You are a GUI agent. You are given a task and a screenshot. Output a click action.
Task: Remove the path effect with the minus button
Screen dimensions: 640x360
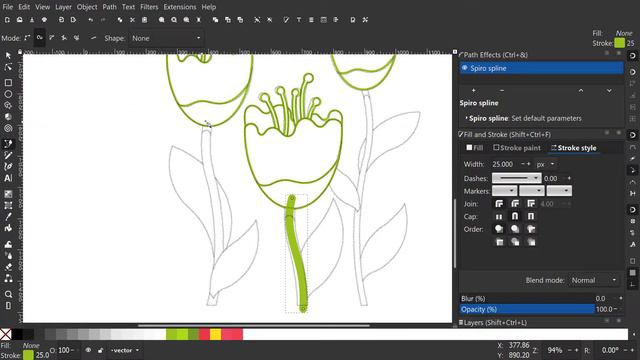pos(502,90)
